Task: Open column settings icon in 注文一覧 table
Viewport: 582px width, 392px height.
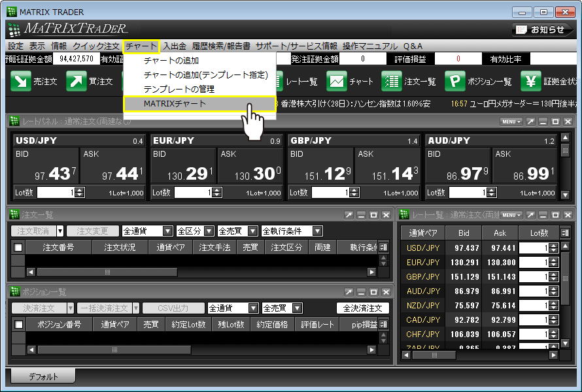Action: [x=384, y=248]
